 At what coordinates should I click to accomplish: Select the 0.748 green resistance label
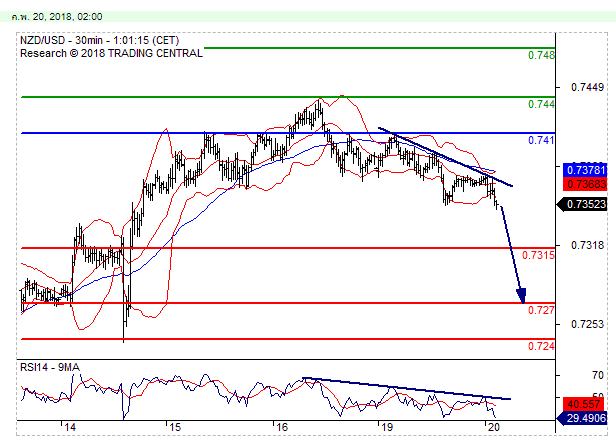(541, 55)
